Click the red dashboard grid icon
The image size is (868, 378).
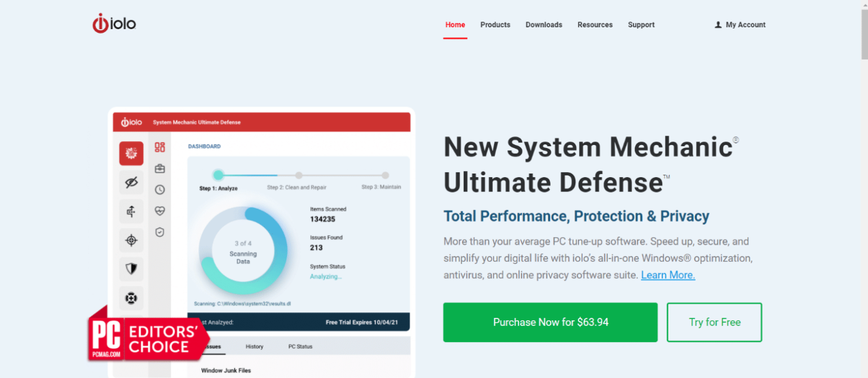click(x=160, y=147)
